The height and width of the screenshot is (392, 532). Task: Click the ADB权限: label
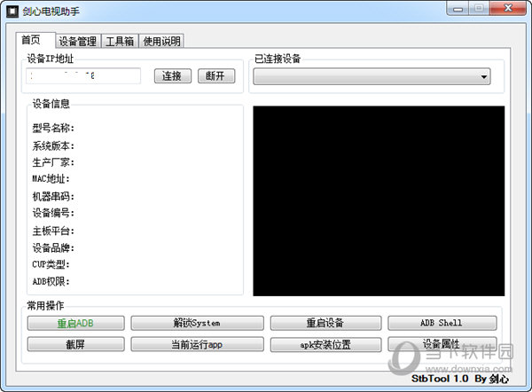51,282
